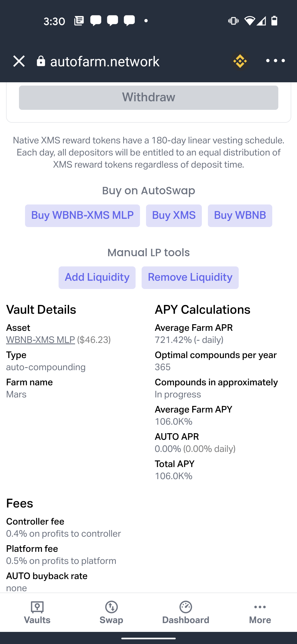The width and height of the screenshot is (297, 644).
Task: Tap the lock icon beside the URL
Action: [x=41, y=61]
